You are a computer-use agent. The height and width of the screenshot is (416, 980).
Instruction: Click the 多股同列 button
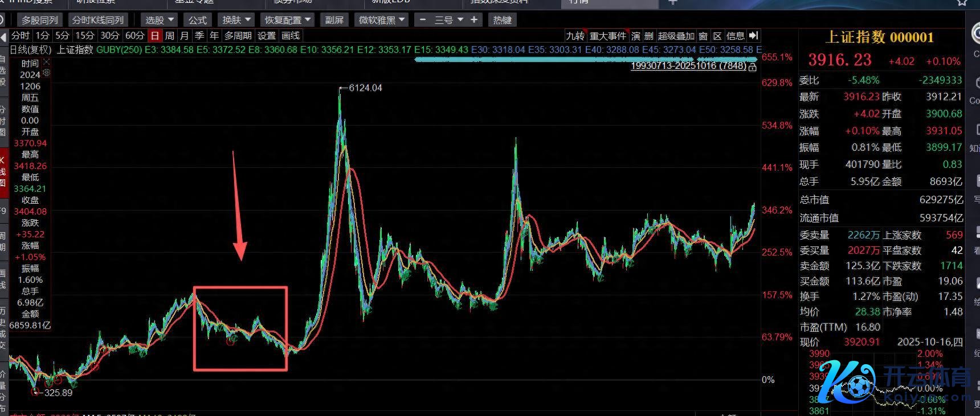coord(39,20)
